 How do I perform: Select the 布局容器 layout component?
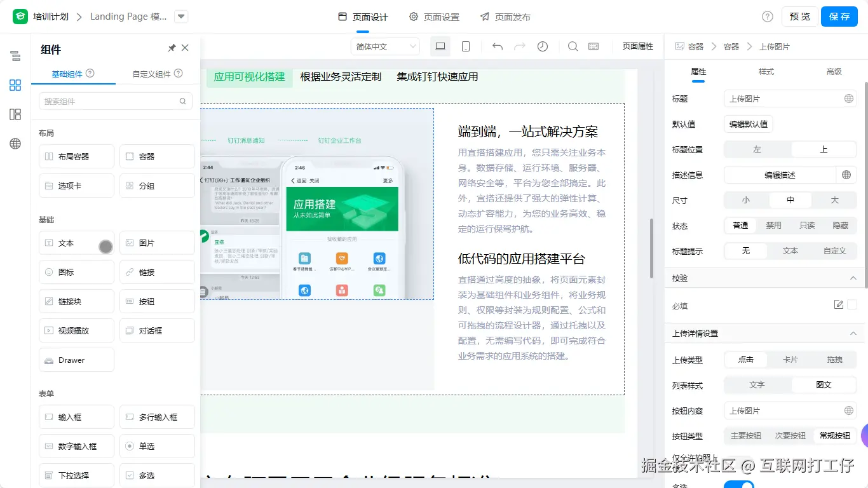[x=77, y=156]
